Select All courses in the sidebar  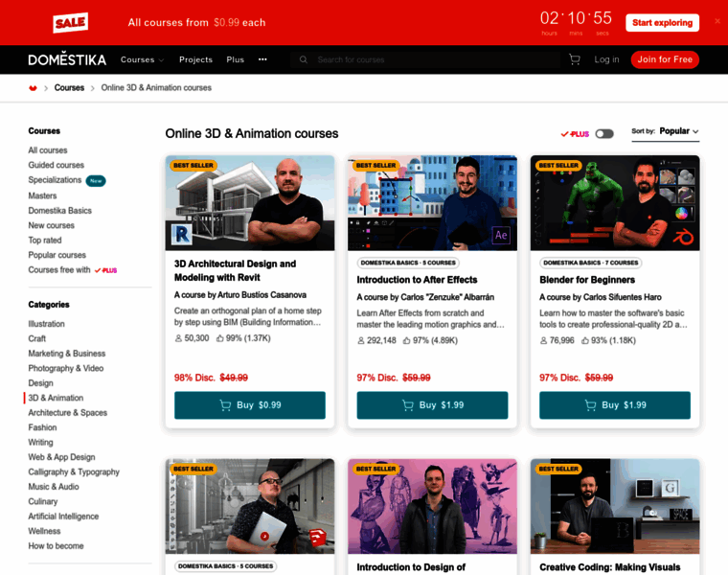pyautogui.click(x=47, y=150)
